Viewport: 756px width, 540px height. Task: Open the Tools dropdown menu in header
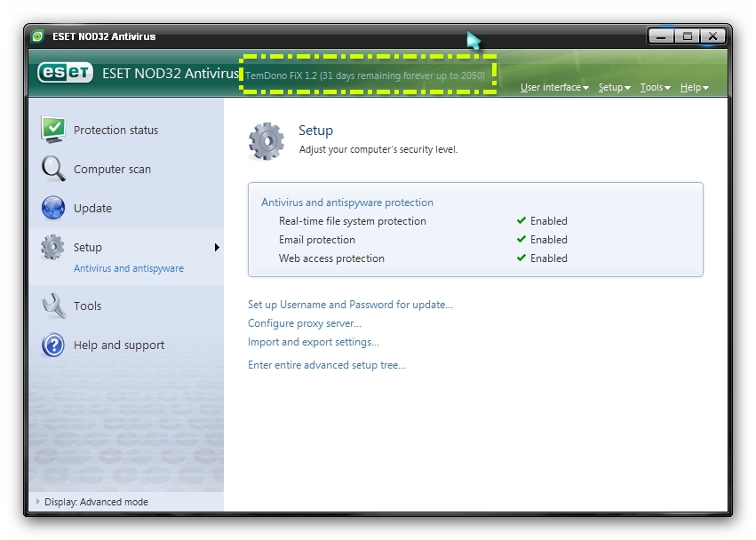(656, 87)
